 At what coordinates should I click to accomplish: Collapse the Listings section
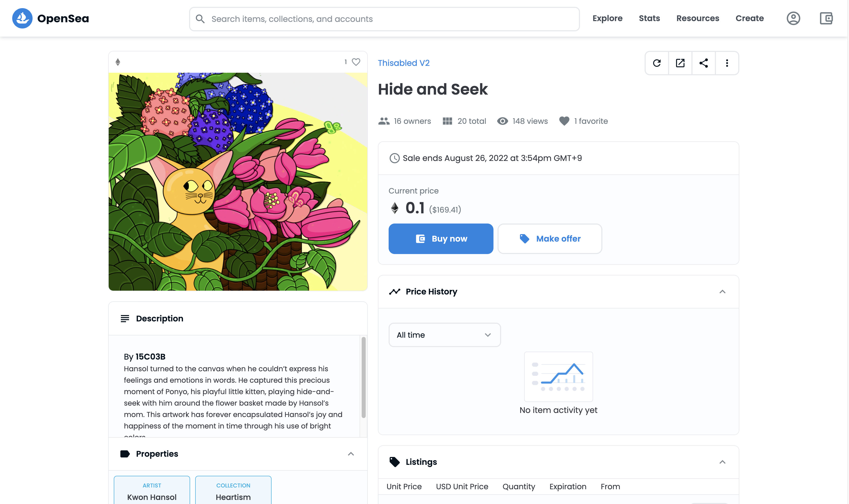722,462
